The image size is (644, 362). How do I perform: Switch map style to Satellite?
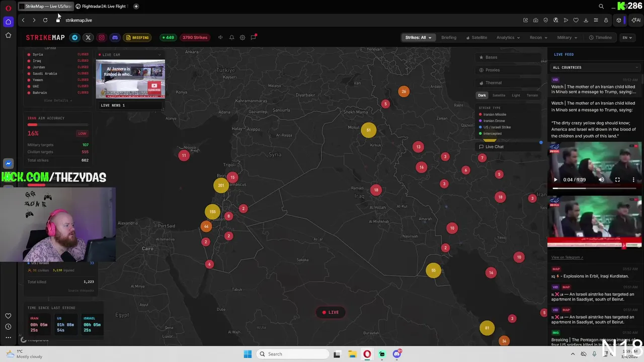[499, 95]
